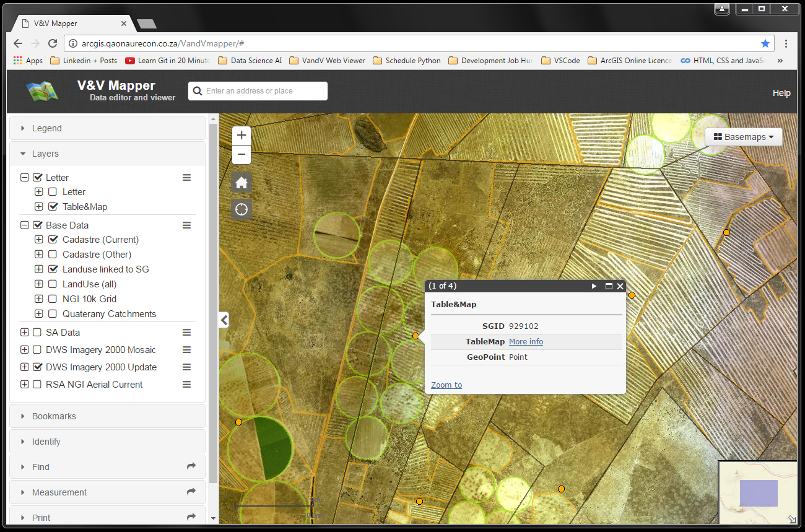Image resolution: width=805 pixels, height=532 pixels.
Task: Follow the More info link
Action: tap(526, 342)
